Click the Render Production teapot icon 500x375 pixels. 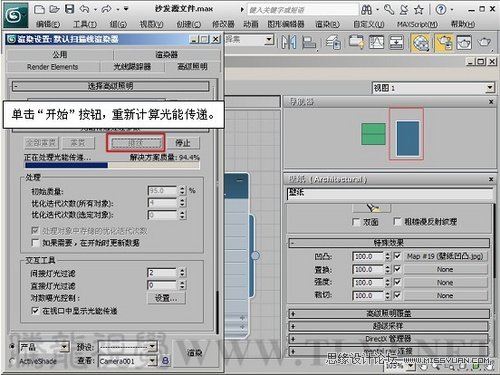tap(484, 43)
